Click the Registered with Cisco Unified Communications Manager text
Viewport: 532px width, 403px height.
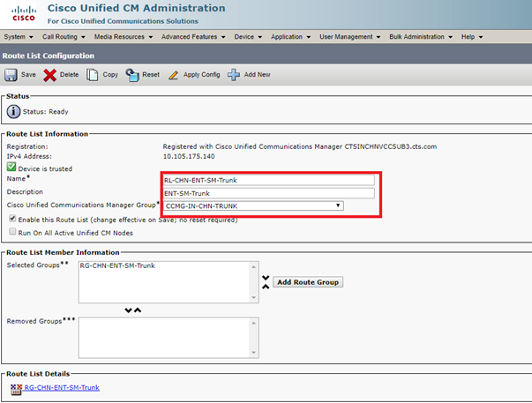click(x=300, y=146)
